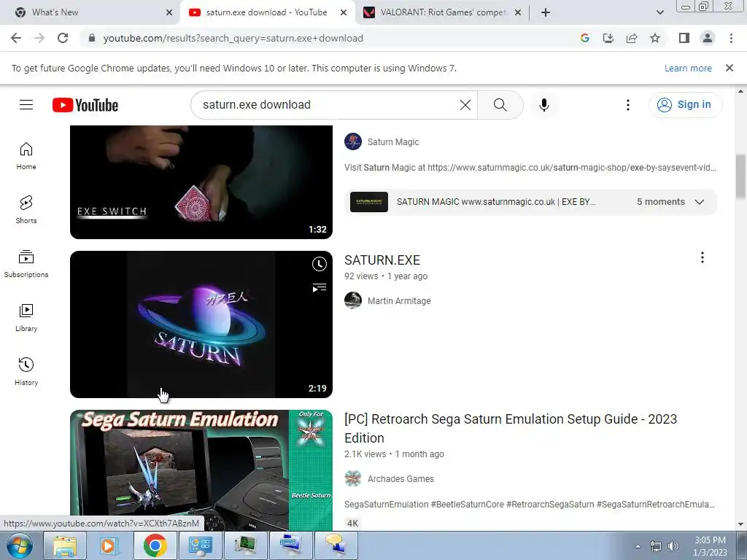Click Martin Armitage channel avatar
Image resolution: width=747 pixels, height=560 pixels.
point(353,300)
